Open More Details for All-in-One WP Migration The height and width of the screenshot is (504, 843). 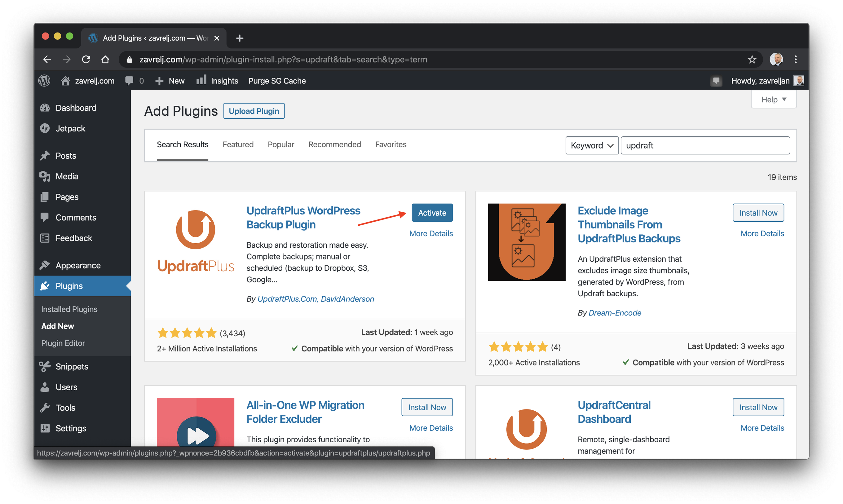pyautogui.click(x=431, y=428)
